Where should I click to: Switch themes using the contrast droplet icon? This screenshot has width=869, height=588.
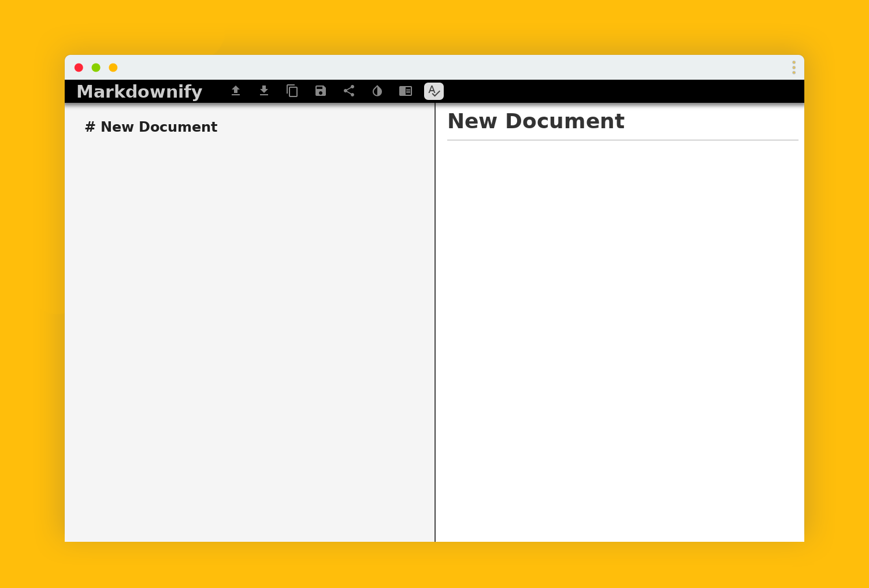click(x=377, y=91)
